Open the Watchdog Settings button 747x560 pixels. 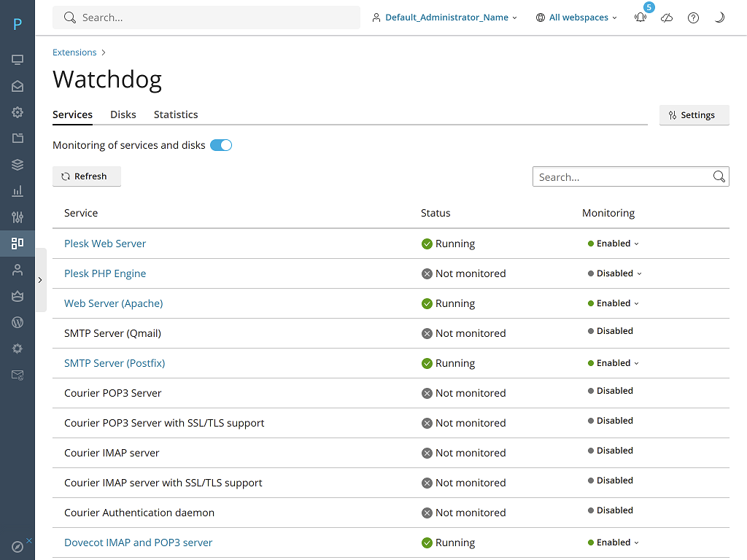pyautogui.click(x=694, y=115)
